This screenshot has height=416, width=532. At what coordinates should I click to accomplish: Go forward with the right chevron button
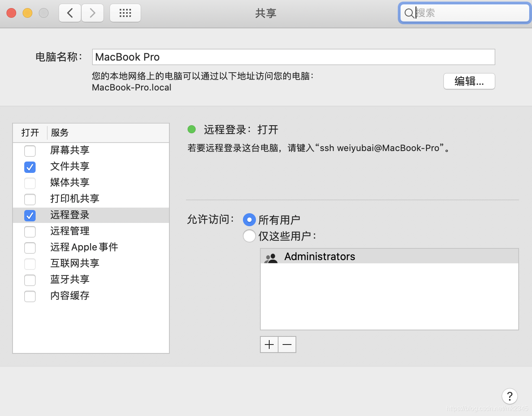pyautogui.click(x=93, y=13)
